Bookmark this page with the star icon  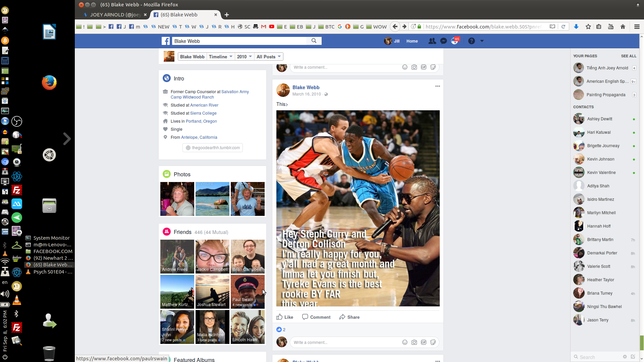(588, 26)
